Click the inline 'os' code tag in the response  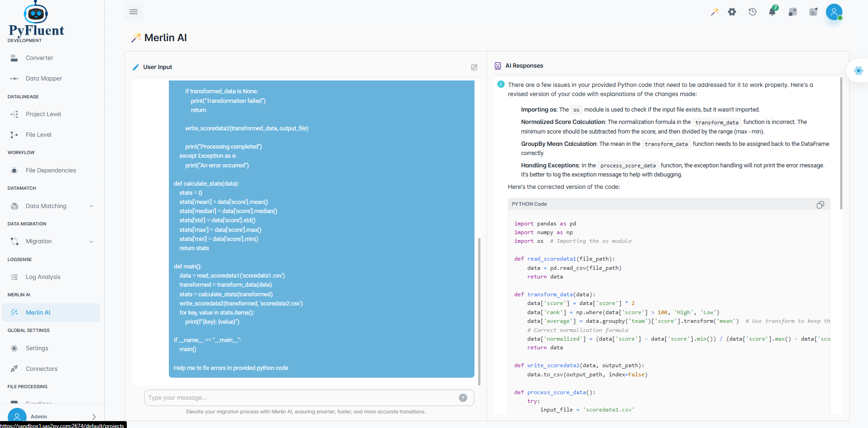[x=576, y=110]
